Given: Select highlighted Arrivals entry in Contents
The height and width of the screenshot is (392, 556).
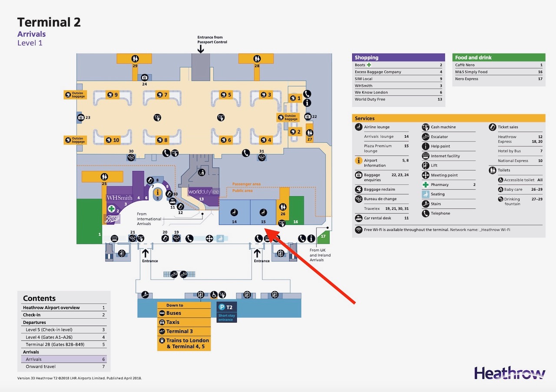Looking at the screenshot, I should [x=34, y=359].
